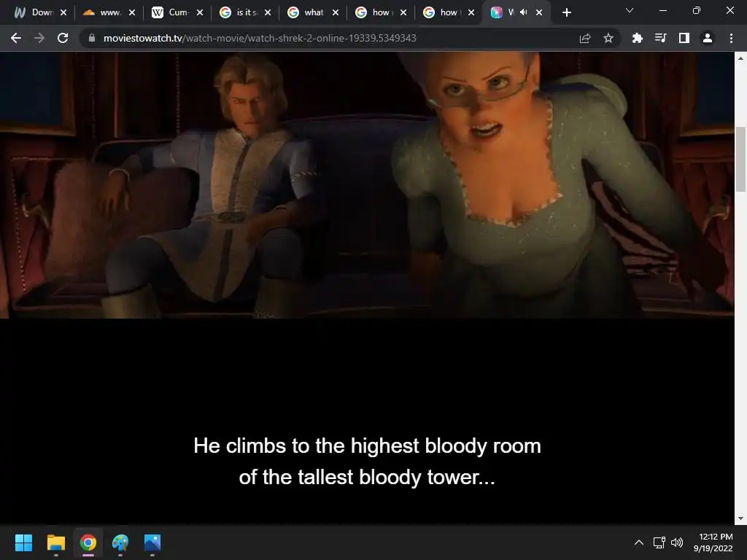Open the volume control in tray
Viewport: 747px width, 560px height.
click(676, 542)
